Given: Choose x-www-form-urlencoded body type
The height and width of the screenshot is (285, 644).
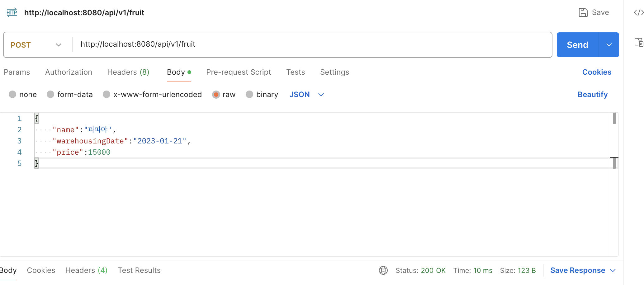Looking at the screenshot, I should [107, 94].
